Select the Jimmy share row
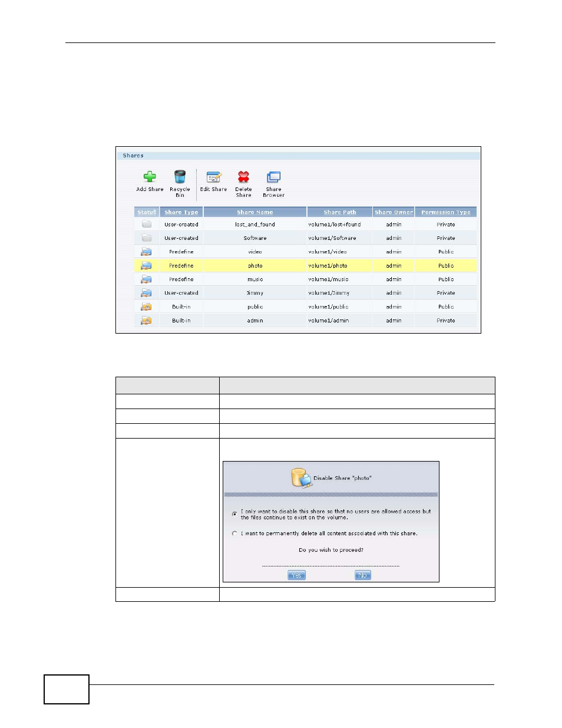Viewport: 562px width, 728px height. pyautogui.click(x=255, y=293)
